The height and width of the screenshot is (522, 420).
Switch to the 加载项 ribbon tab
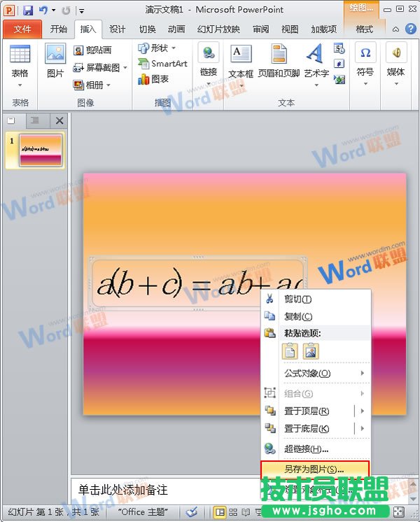tap(323, 29)
